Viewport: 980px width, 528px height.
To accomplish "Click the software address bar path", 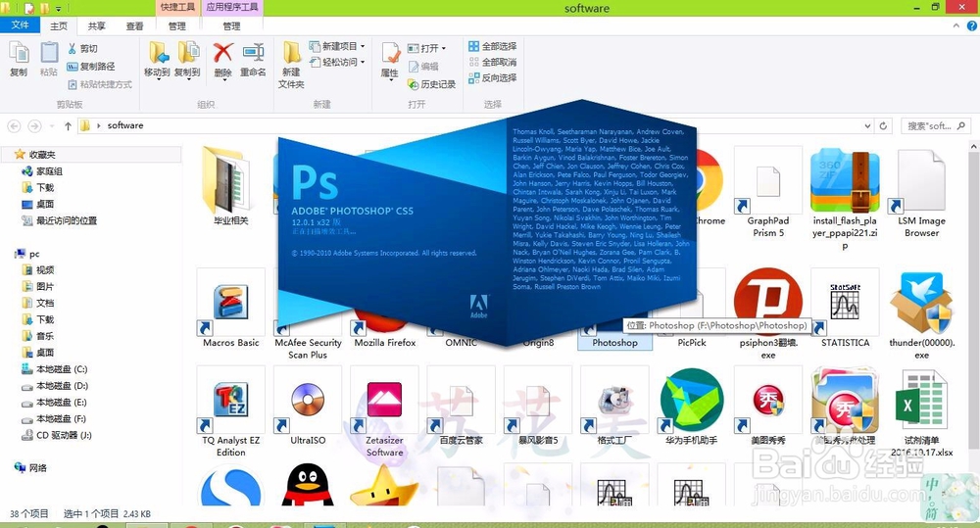I will (x=125, y=125).
